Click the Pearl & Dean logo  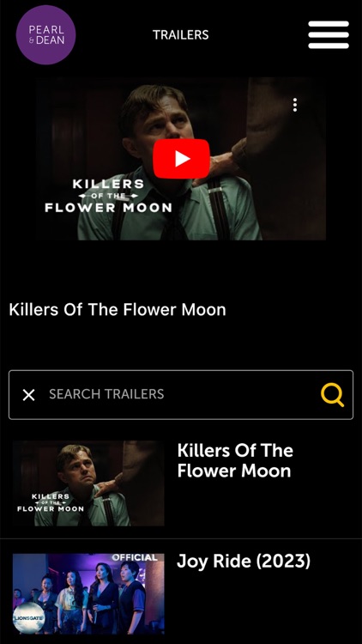pos(45,35)
